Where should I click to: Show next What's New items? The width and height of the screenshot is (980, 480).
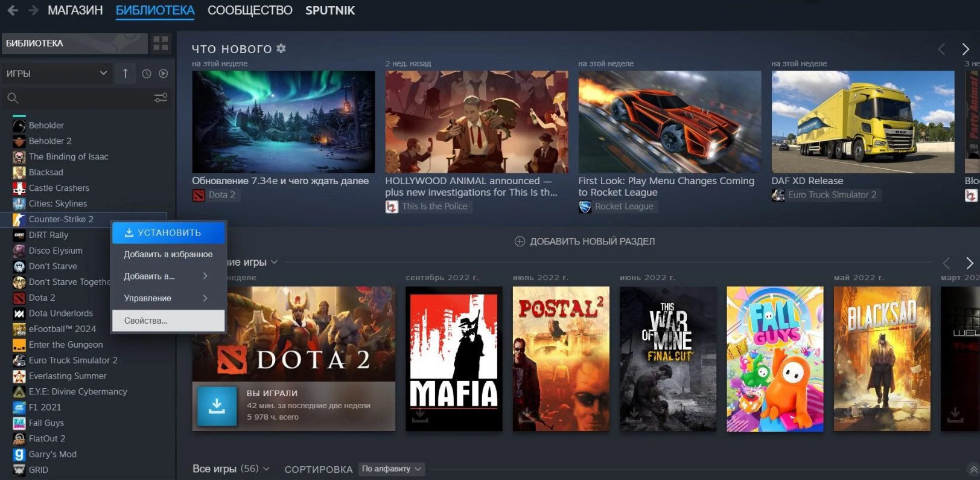coord(966,49)
